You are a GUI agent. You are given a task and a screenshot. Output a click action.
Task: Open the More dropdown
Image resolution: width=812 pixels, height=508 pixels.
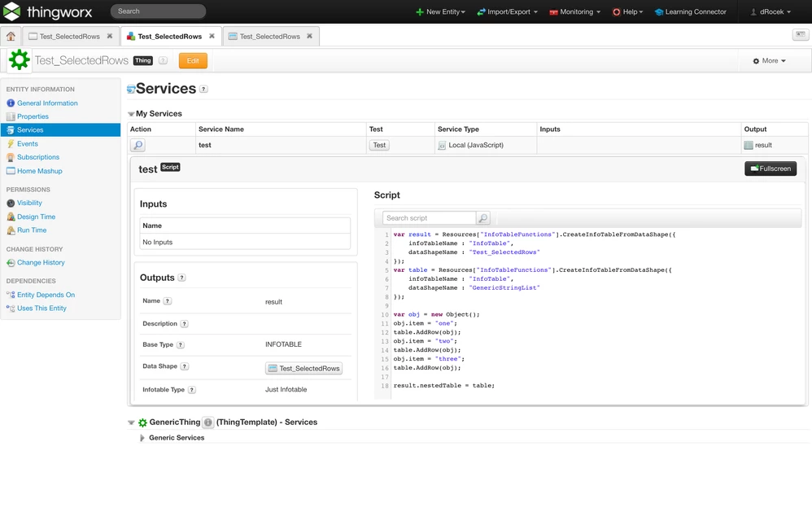pyautogui.click(x=769, y=60)
